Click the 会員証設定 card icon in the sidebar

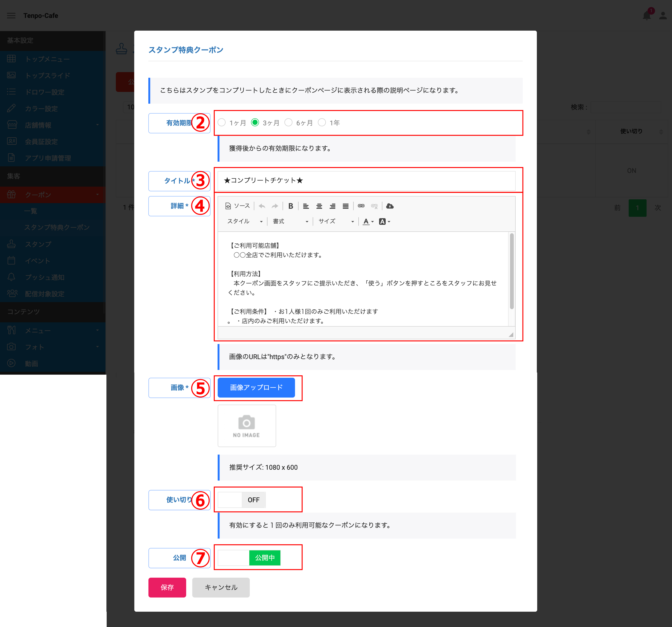(x=12, y=141)
